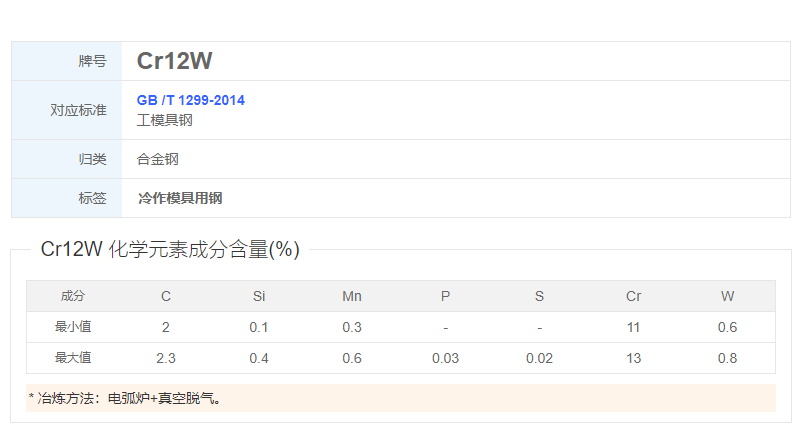Click the S column header
The width and height of the screenshot is (800, 440).
click(x=539, y=296)
